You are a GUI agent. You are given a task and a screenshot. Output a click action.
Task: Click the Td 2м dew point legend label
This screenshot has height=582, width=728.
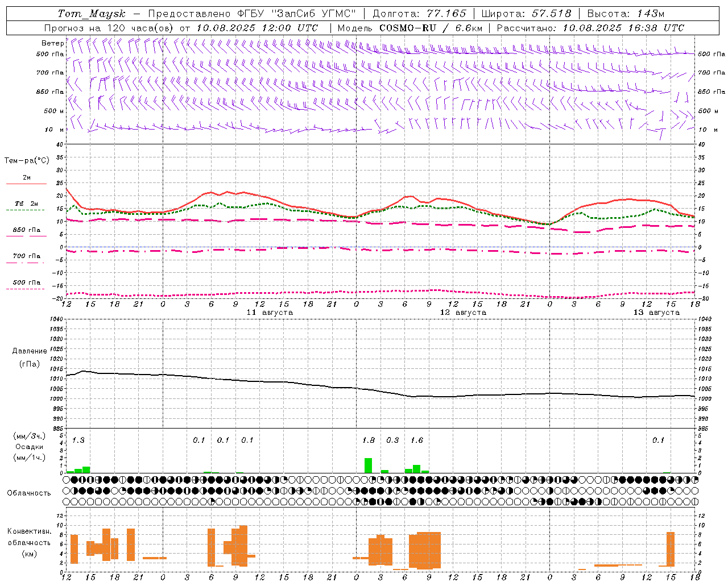[x=26, y=203]
